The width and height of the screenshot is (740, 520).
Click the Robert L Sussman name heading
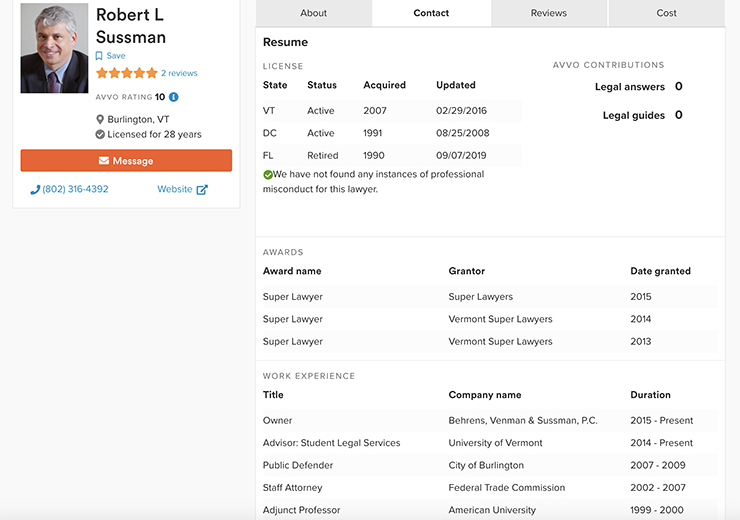click(x=131, y=26)
